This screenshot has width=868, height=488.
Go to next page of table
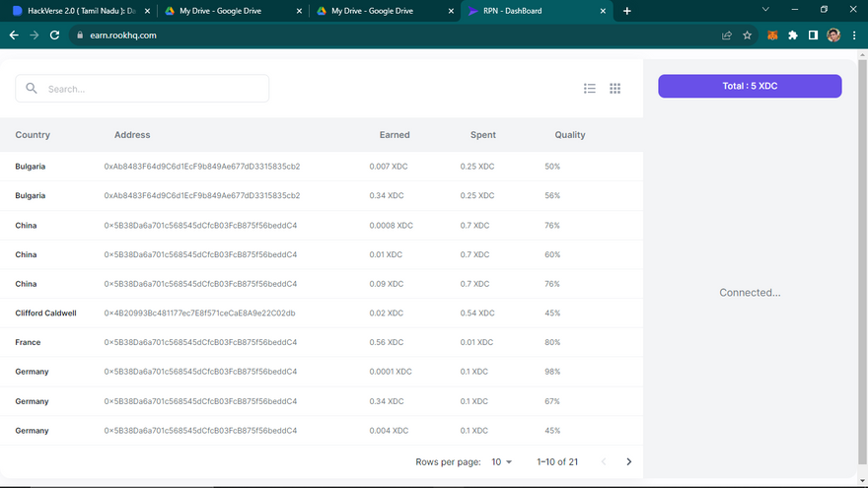[x=629, y=461]
